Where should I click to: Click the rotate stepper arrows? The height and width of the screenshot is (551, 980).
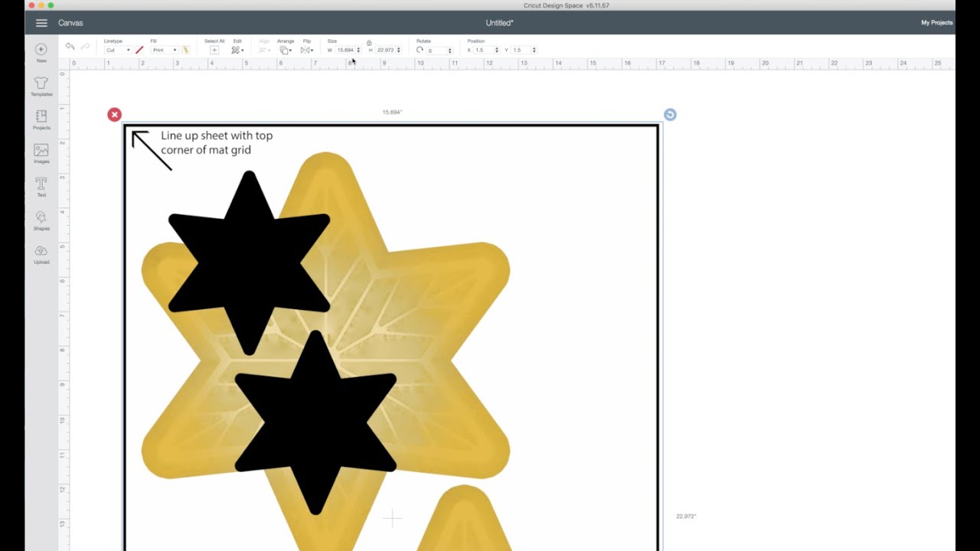pyautogui.click(x=449, y=50)
